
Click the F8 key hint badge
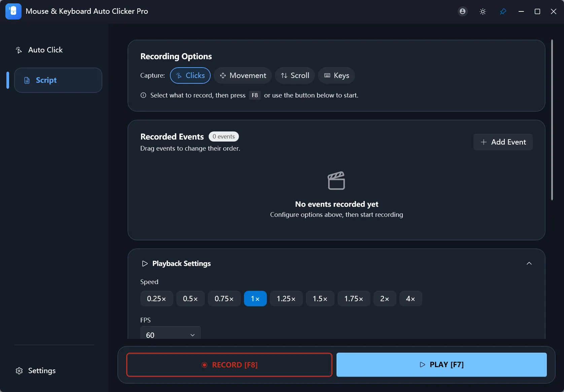coord(255,95)
